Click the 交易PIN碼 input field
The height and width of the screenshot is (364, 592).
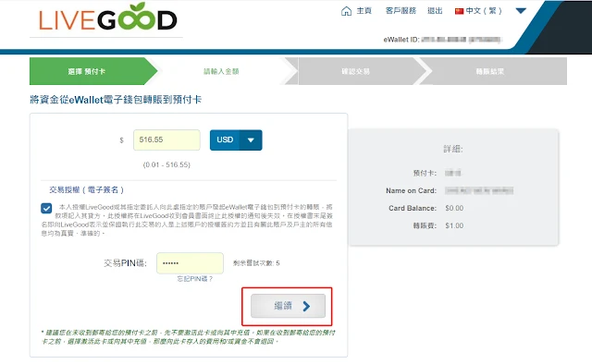190,263
